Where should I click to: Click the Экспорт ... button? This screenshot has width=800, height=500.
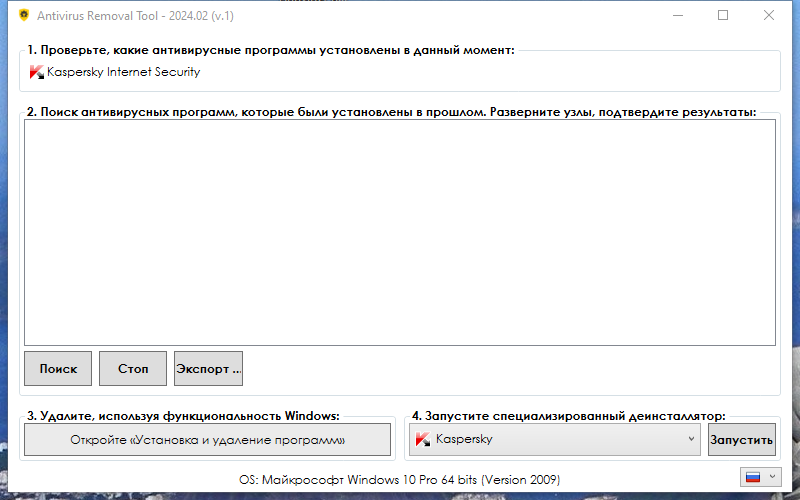pyautogui.click(x=208, y=368)
